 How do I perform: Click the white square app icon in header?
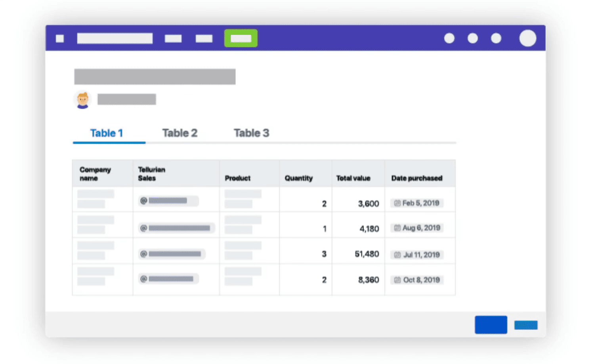60,38
